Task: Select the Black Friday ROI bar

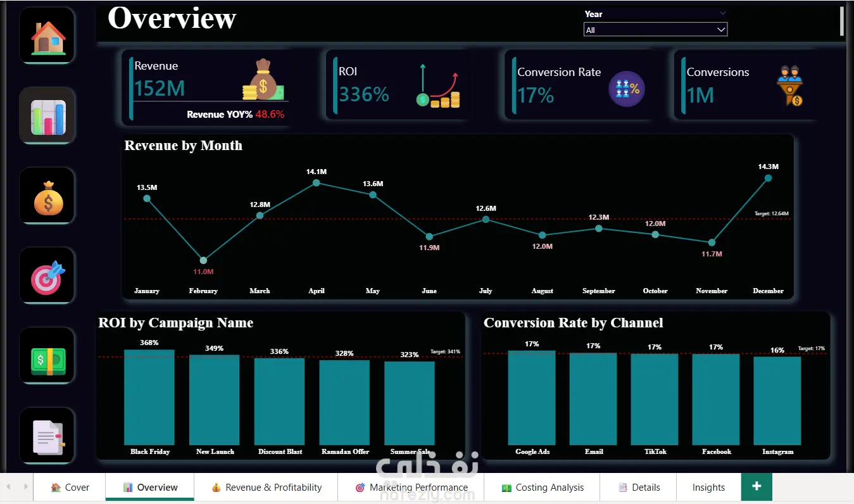Action: (149, 397)
